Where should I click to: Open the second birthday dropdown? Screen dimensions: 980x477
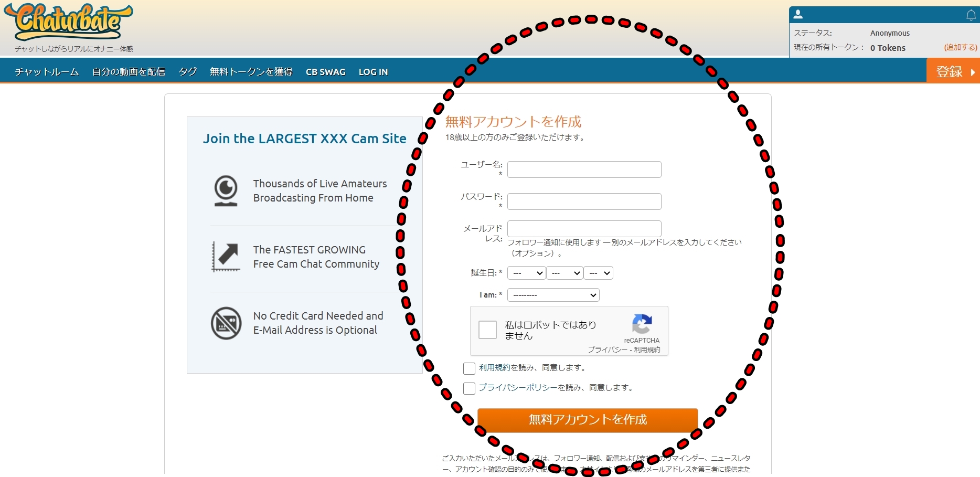565,273
